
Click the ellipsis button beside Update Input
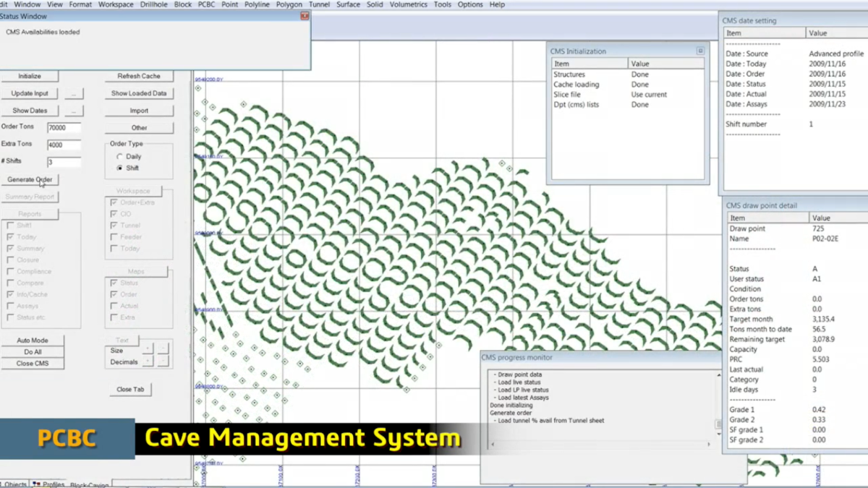(74, 93)
